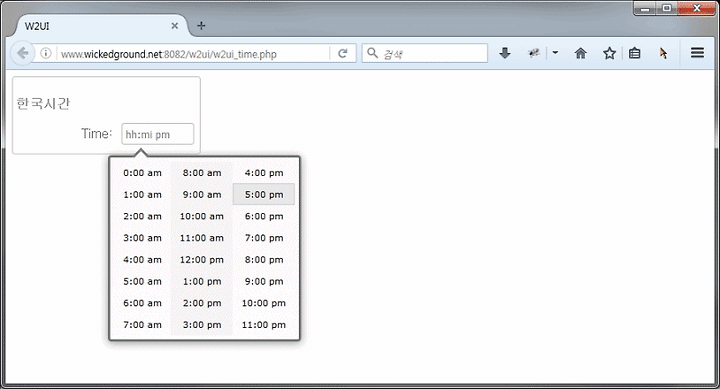Set time to 8:00 pm
720x389 pixels.
(x=264, y=259)
